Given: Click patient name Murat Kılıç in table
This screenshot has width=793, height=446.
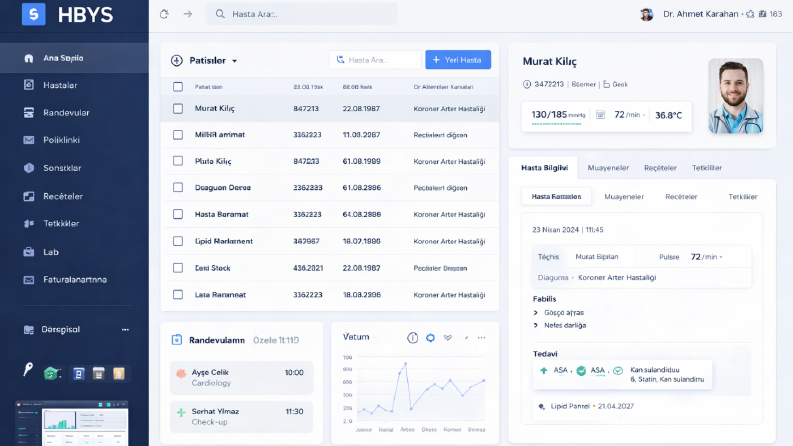Looking at the screenshot, I should (x=214, y=109).
